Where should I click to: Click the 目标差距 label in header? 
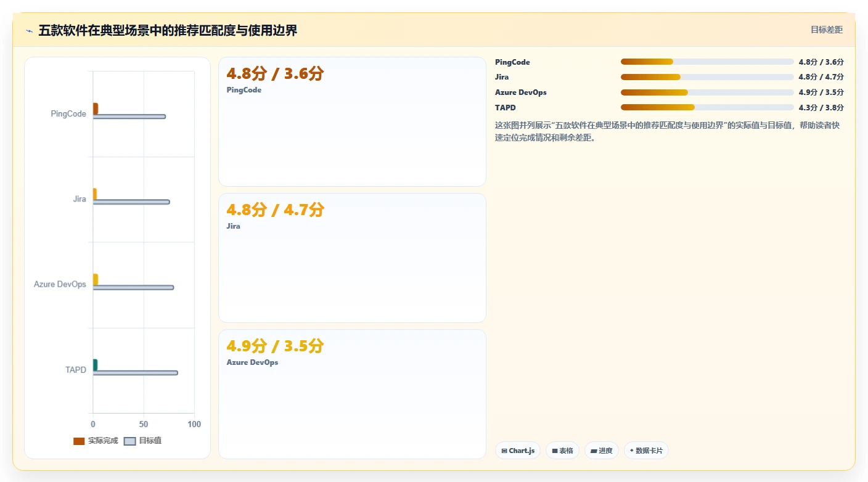point(826,30)
